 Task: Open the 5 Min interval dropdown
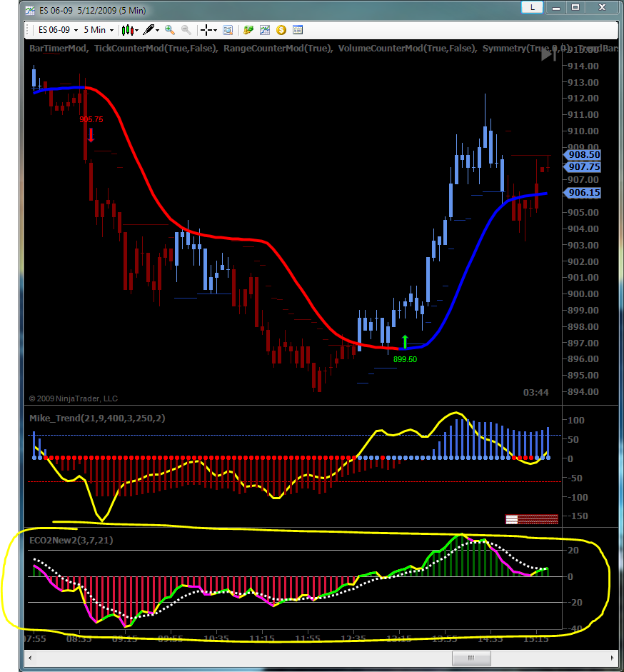point(99,30)
